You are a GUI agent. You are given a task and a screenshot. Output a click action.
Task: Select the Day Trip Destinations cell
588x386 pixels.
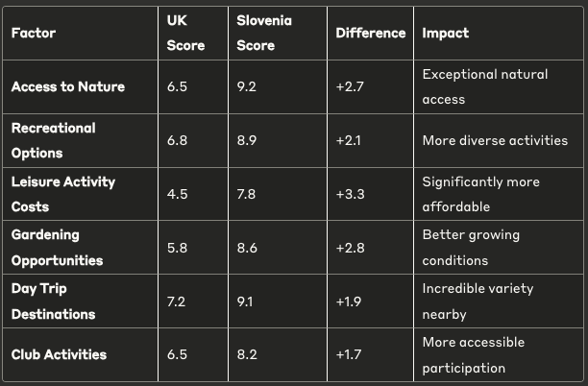pos(54,301)
